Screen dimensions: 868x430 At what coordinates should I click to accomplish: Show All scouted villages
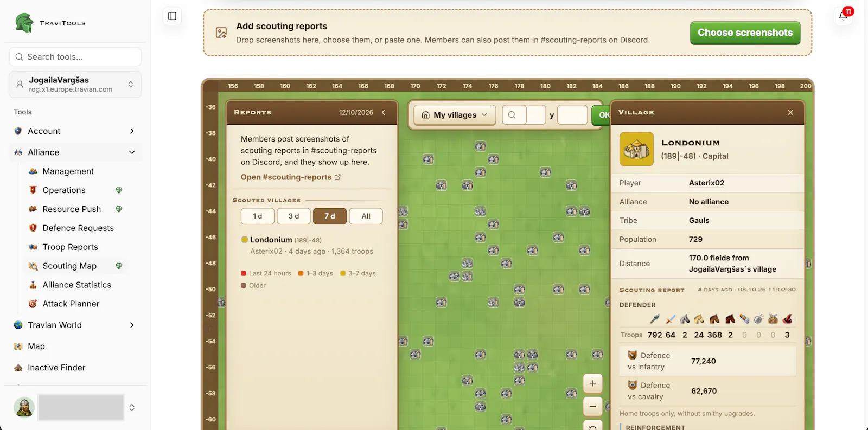[x=366, y=216]
